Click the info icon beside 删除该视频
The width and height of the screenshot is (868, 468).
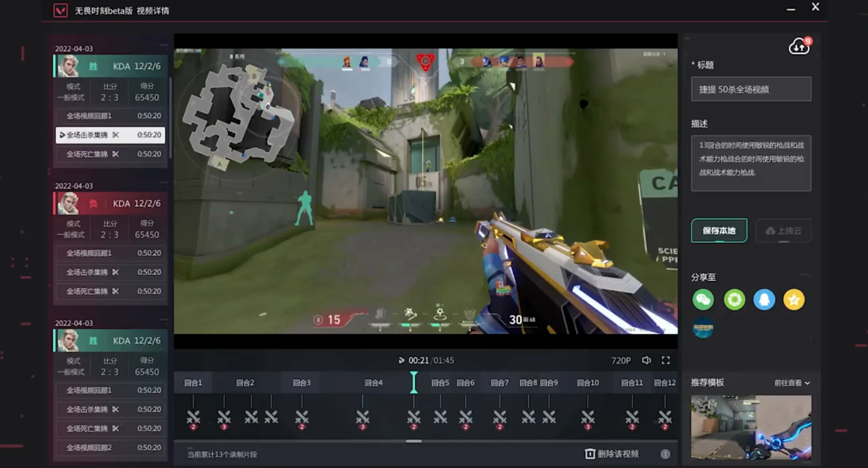tap(665, 454)
